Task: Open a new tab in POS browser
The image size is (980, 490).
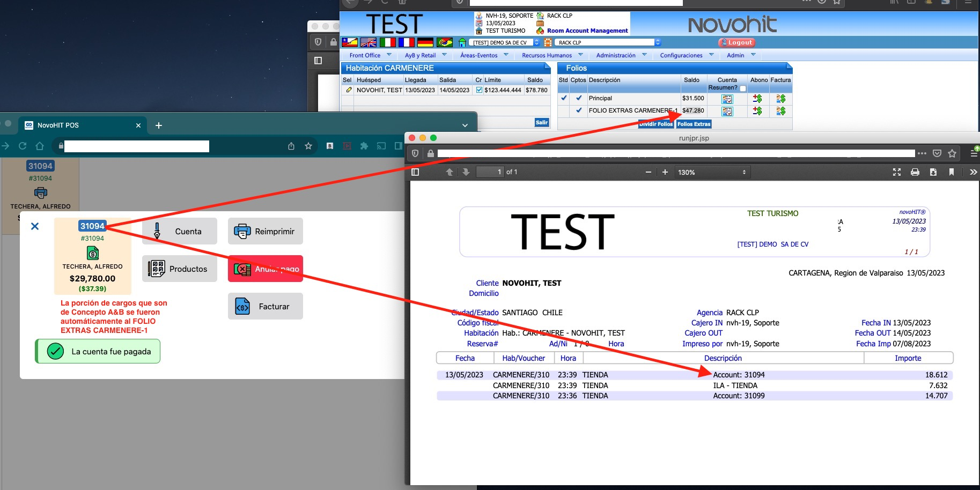Action: (159, 125)
